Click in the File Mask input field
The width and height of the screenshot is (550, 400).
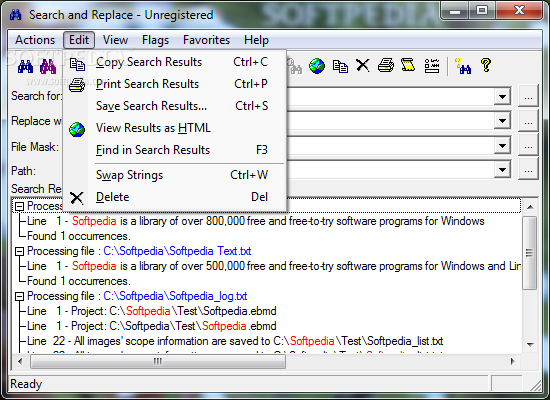[390, 146]
